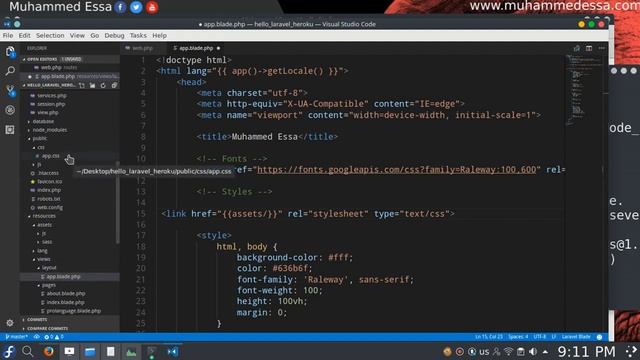The image size is (640, 360).
Task: Show errors and warnings count
Action: 54,337
